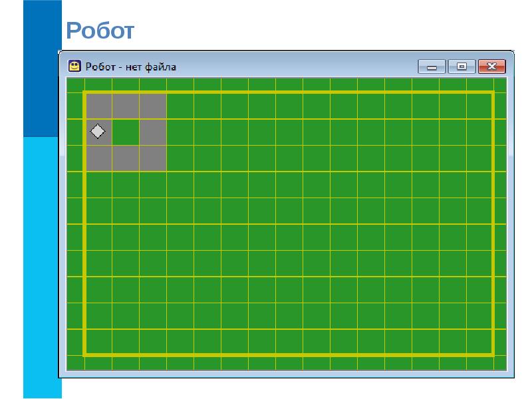Select the green cell surrounded by gray cells

click(126, 132)
